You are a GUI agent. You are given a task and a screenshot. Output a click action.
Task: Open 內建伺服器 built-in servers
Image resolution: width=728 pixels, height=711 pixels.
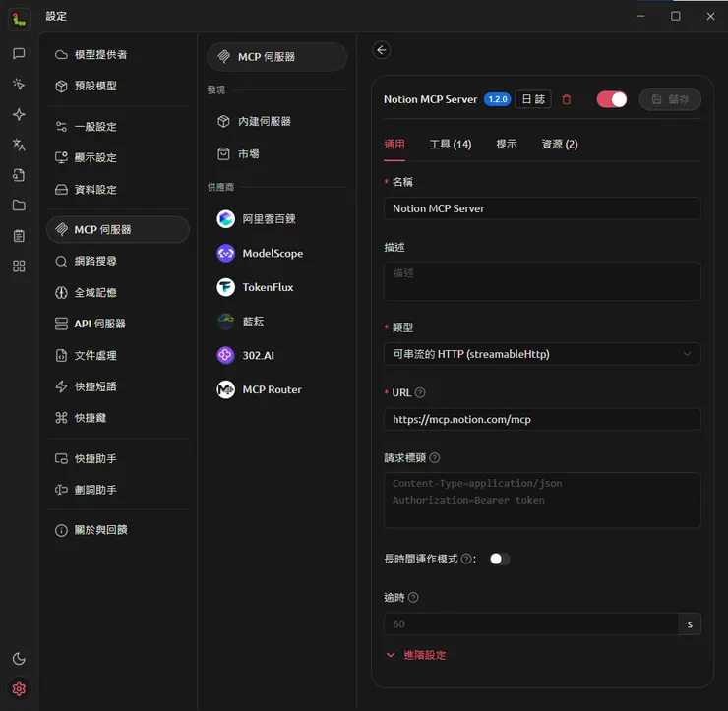tap(277, 122)
